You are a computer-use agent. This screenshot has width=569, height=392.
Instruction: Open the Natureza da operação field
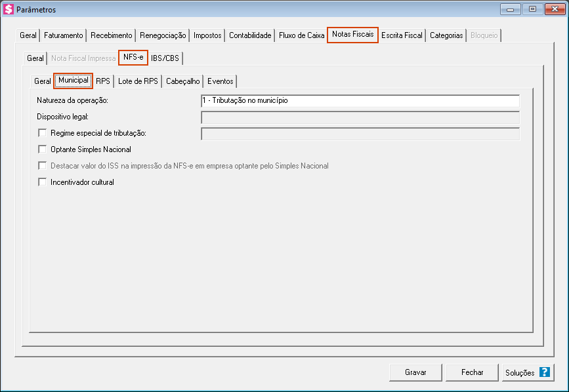tap(360, 101)
